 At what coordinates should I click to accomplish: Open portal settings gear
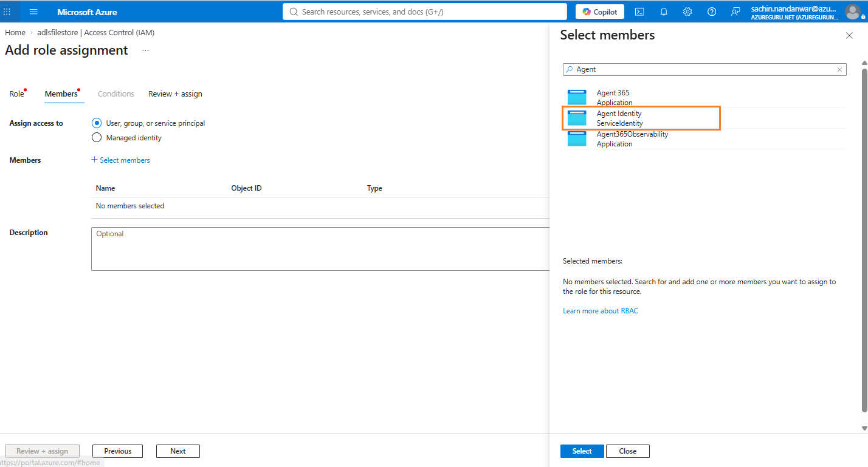(x=687, y=12)
